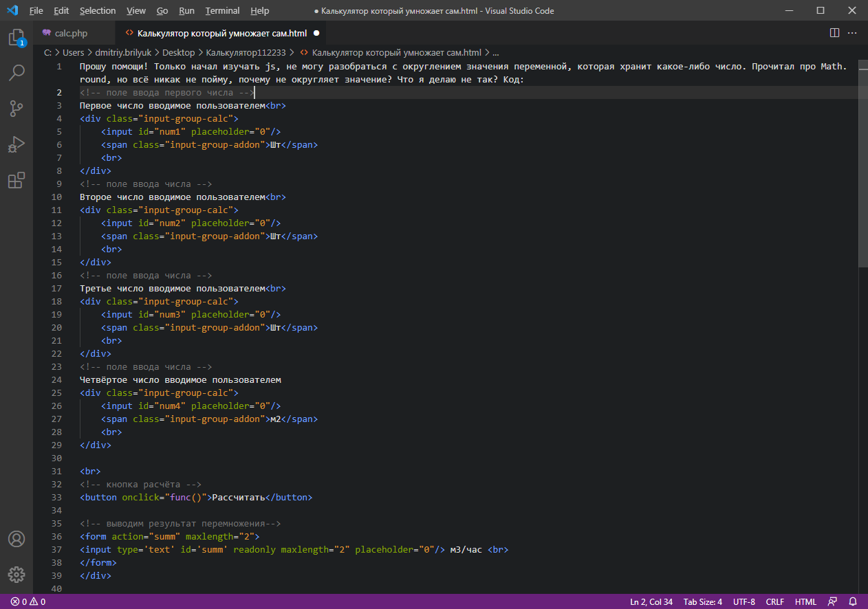Select the Калькулятор который умножает сам.html tab
Screen dimensions: 868x609
click(x=221, y=33)
